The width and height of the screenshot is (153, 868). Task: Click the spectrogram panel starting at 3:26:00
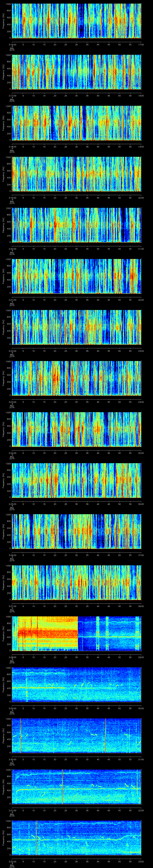[76, 531]
